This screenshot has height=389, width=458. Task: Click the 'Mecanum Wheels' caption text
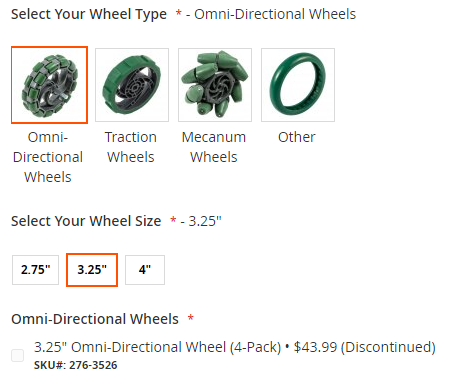click(214, 147)
